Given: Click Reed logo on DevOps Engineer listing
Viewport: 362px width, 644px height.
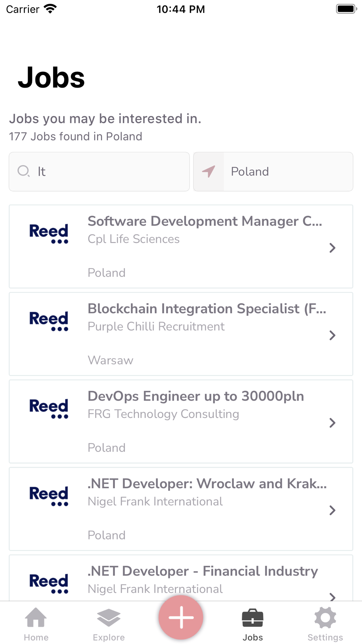Looking at the screenshot, I should (x=49, y=409).
